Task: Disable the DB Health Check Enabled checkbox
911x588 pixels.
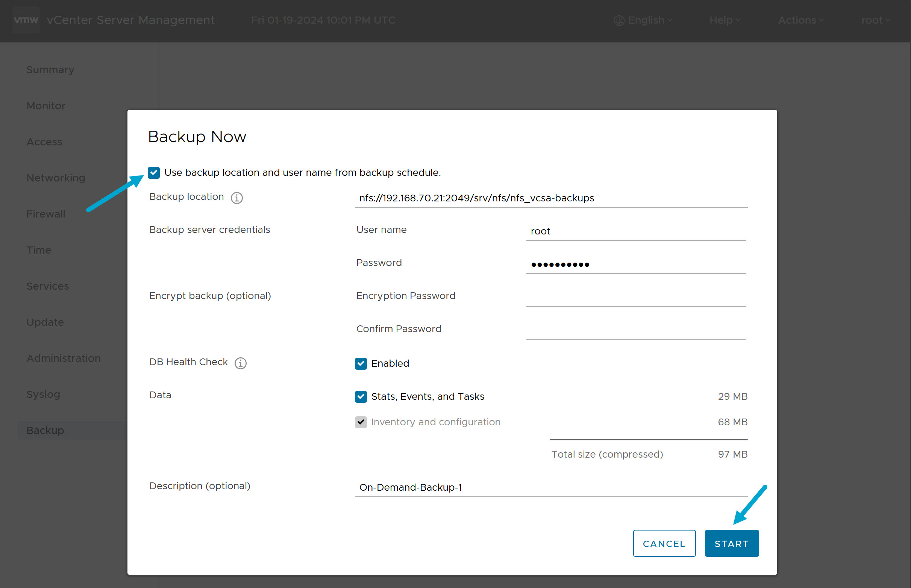Action: [361, 363]
